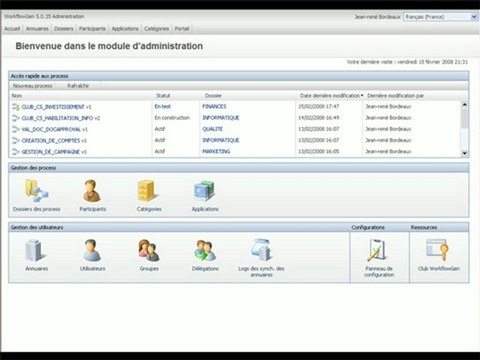Open the Portail menu item
This screenshot has width=480, height=360.
pyautogui.click(x=182, y=29)
